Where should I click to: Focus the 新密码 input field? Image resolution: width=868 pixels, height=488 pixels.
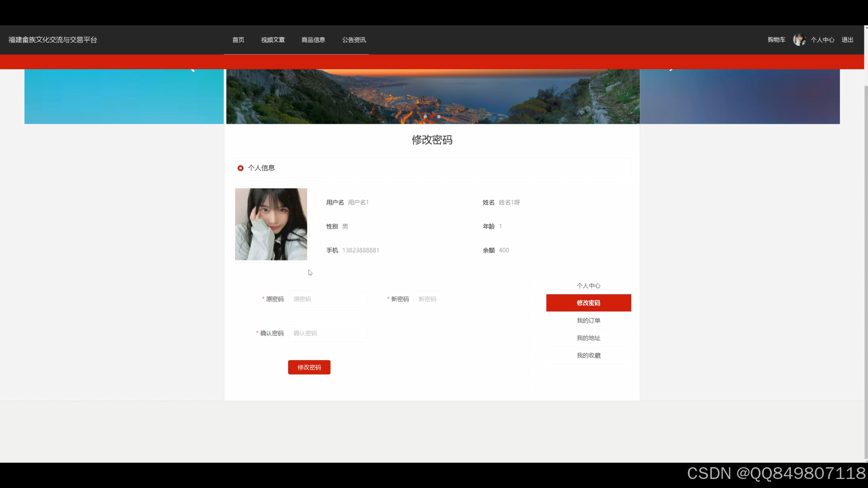pyautogui.click(x=452, y=299)
